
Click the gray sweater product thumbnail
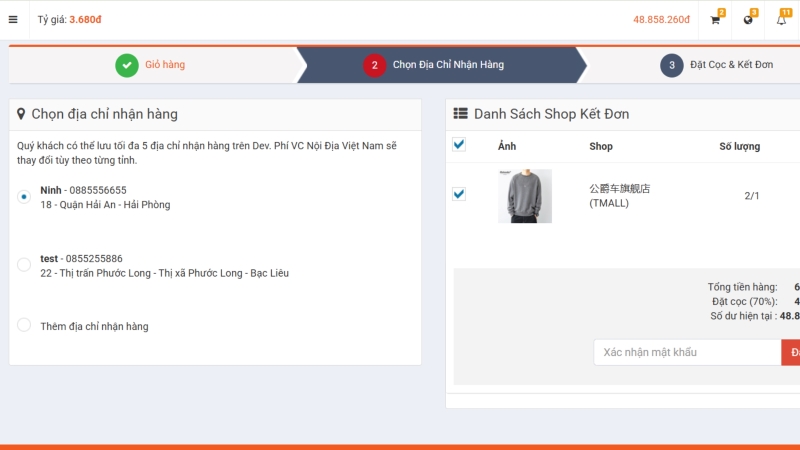pos(525,196)
